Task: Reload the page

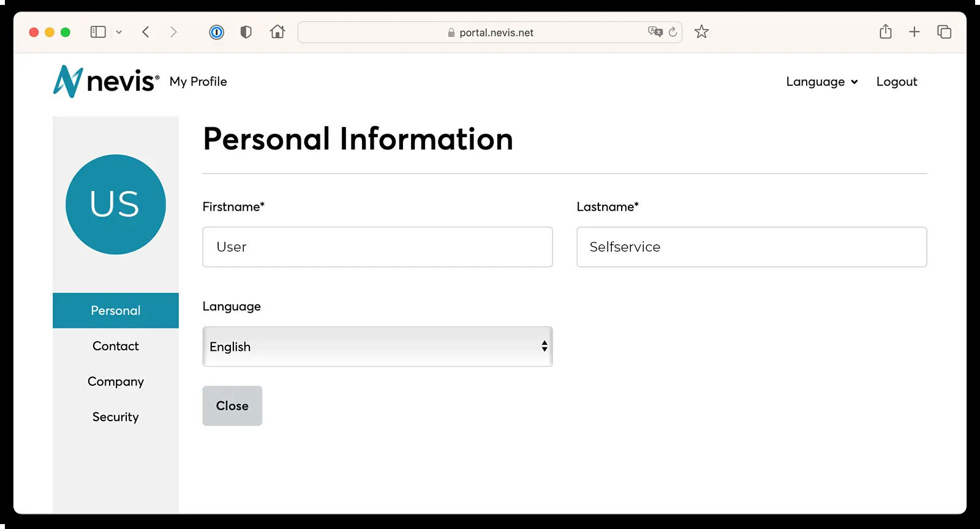Action: [673, 32]
